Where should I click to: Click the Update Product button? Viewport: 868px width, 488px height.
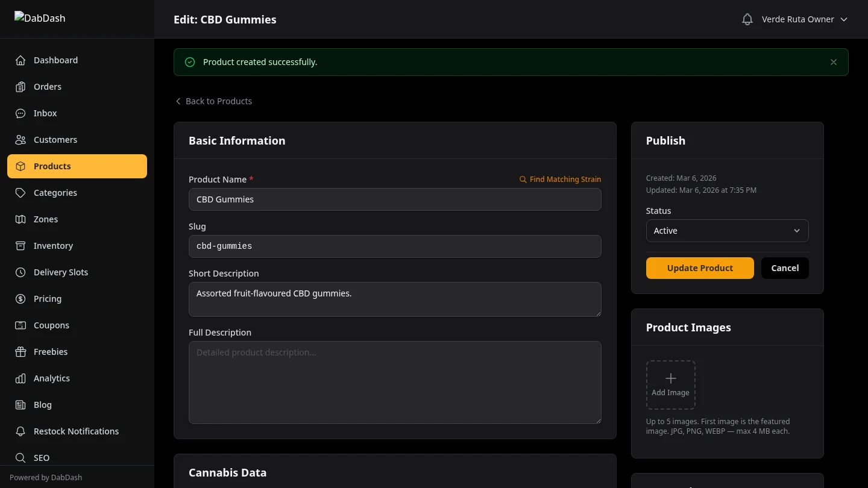pos(700,268)
